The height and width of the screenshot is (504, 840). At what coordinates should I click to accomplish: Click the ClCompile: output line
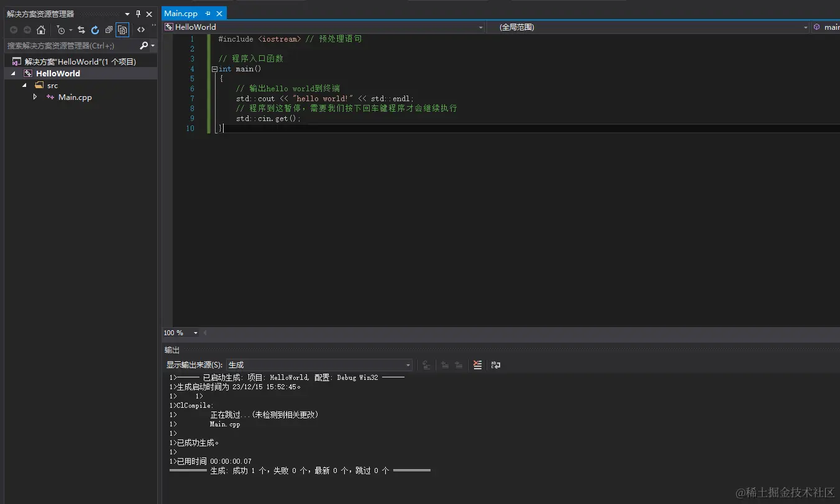pos(191,406)
